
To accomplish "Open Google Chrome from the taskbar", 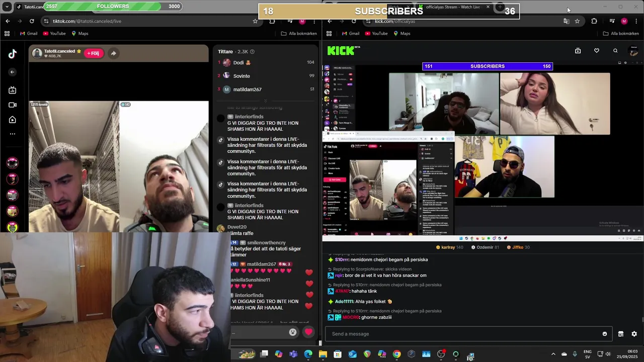I will coord(397,354).
